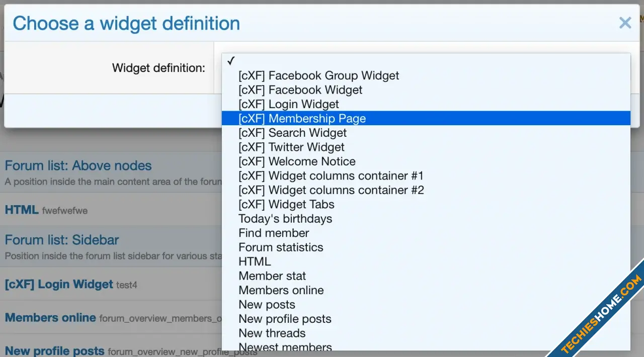Select the blank checked option in dropdown
The height and width of the screenshot is (357, 644).
point(426,61)
